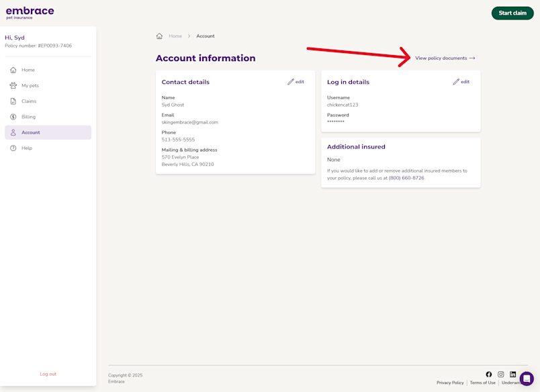The image size is (540, 392).
Task: Open Billing via the dollar sign icon
Action: coord(13,117)
